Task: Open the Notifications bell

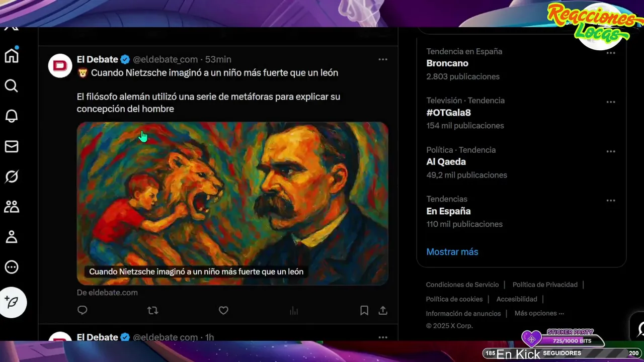Action: pos(12,116)
